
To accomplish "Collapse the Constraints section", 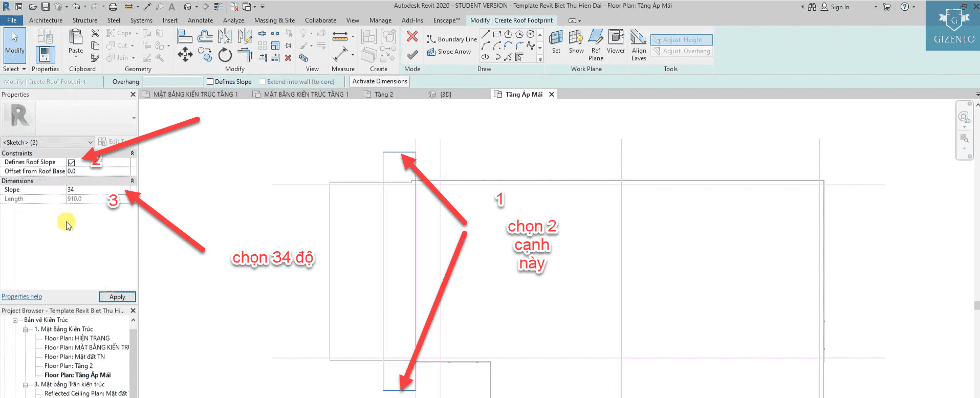I will tap(132, 153).
